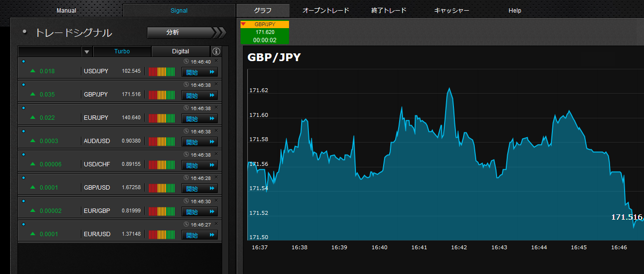
Task: Start the GBP/JPY trade with 開始
Action: coord(199,96)
